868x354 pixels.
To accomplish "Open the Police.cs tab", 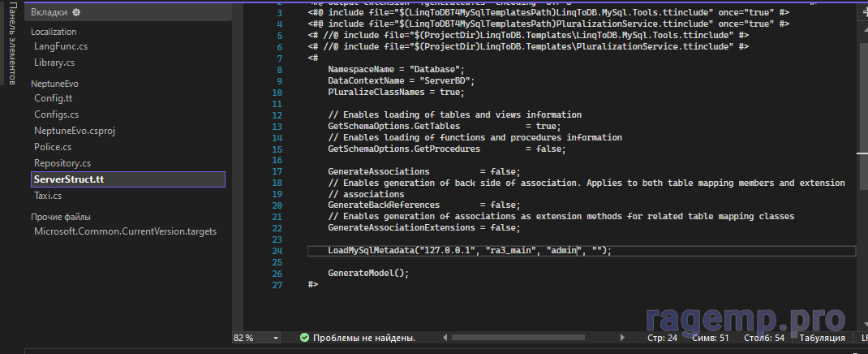I will 53,147.
